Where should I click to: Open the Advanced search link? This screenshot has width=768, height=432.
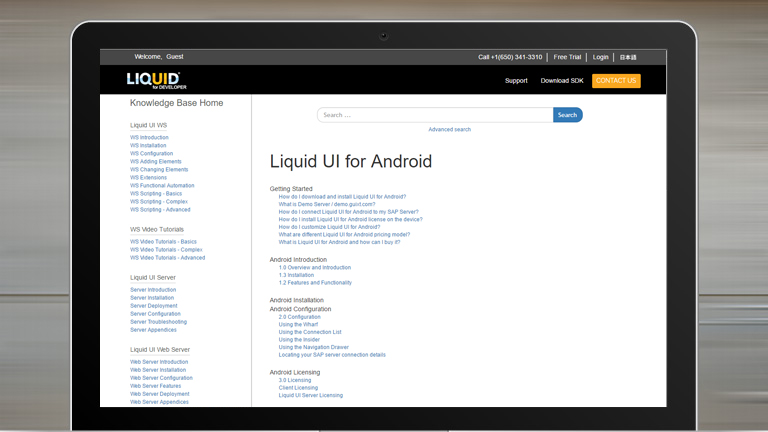(449, 130)
